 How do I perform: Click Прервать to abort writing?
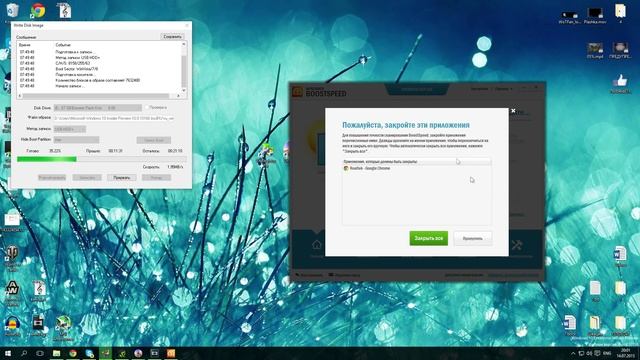tap(122, 178)
